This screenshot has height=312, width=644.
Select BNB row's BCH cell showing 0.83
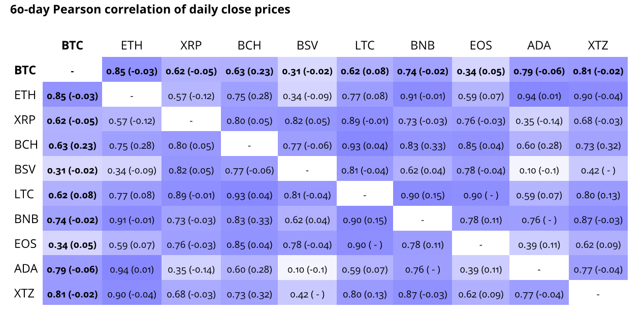tap(249, 220)
